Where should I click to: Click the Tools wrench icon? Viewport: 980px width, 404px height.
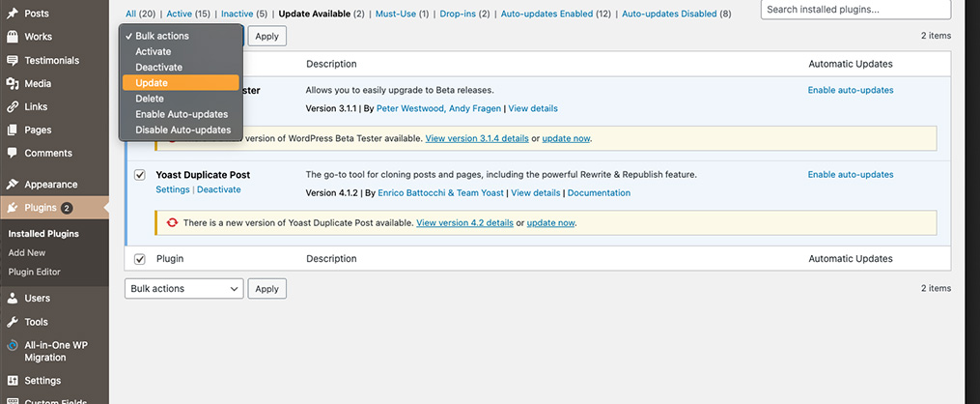12,322
